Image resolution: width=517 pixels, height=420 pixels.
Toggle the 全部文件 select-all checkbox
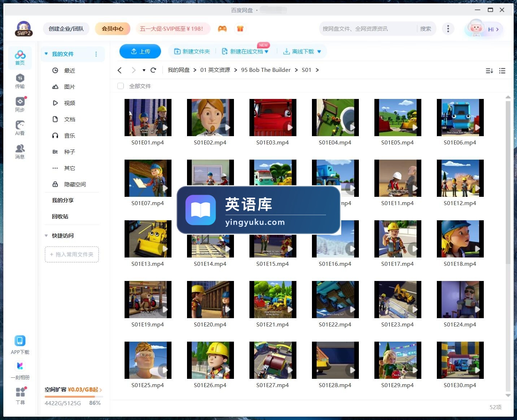(x=121, y=86)
